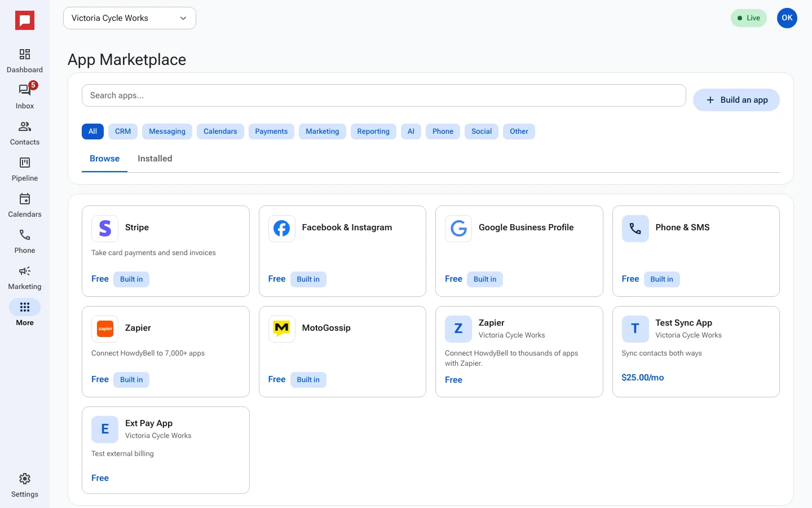
Task: Click the More grid icon
Action: (x=25, y=307)
